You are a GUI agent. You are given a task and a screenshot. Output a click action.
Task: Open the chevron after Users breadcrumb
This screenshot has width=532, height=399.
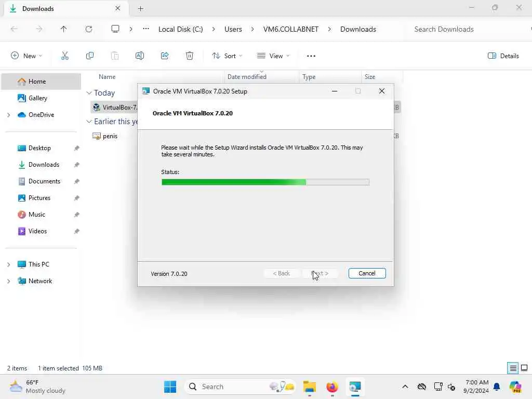tap(252, 29)
